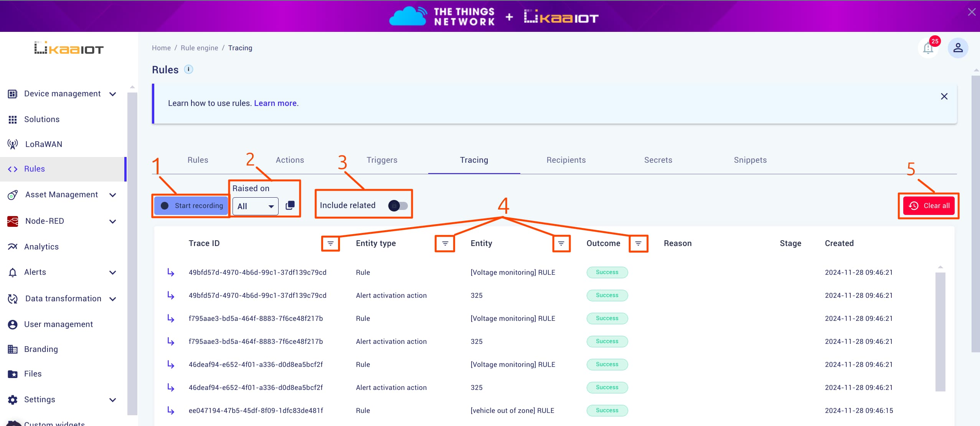Click Success badge of ee047194 row
The height and width of the screenshot is (426, 980).
(607, 411)
